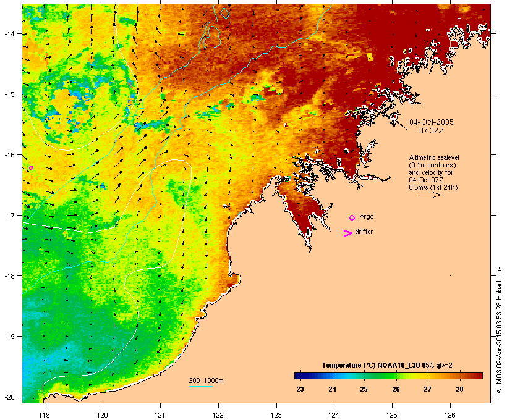This screenshot has width=507, height=420.
Task: Click the latitude label '-16'
Action: click(9, 155)
